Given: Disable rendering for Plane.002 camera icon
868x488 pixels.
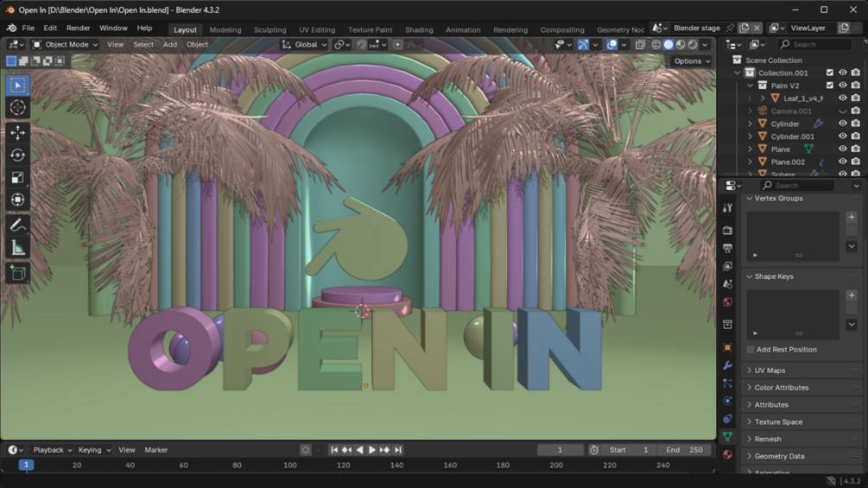Looking at the screenshot, I should click(856, 162).
